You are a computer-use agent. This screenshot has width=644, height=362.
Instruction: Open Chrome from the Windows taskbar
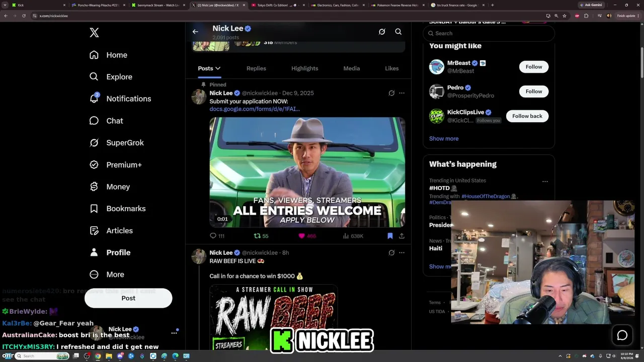(x=98, y=356)
